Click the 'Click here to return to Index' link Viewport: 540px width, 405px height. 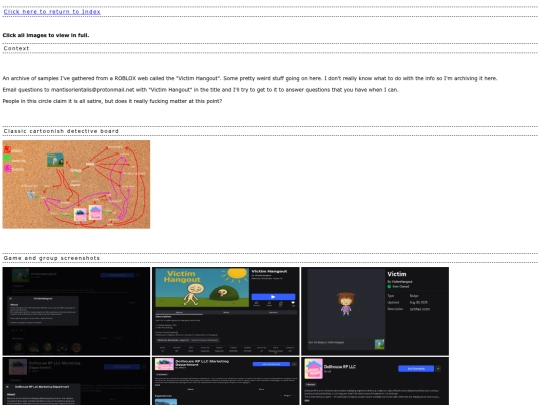click(x=52, y=12)
